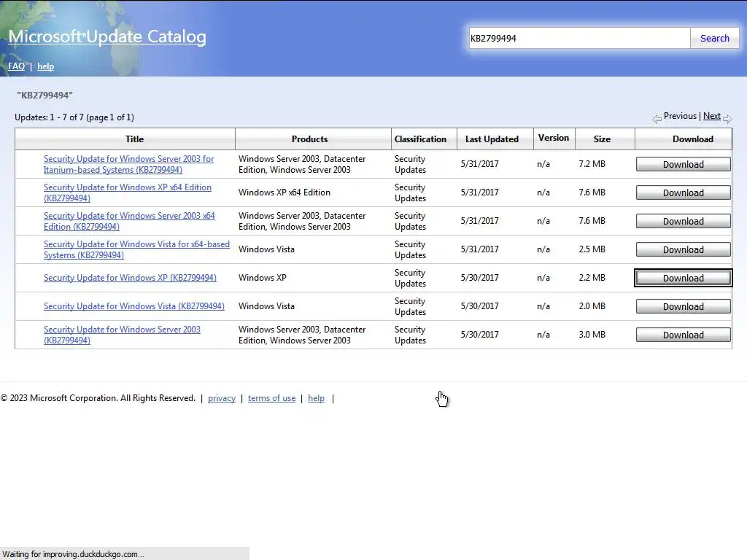The width and height of the screenshot is (747, 560).
Task: Open Security Update for Windows XP (KB2799494)
Action: click(130, 278)
